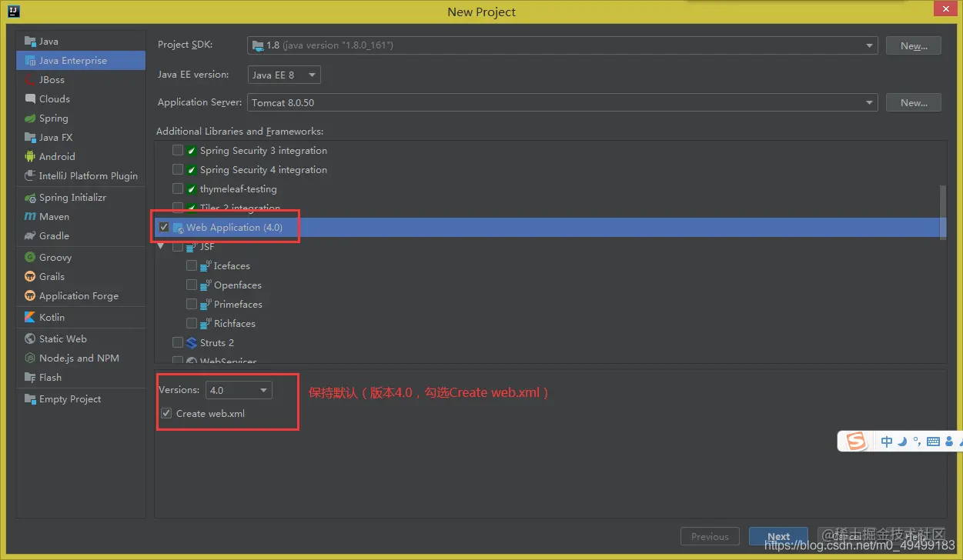The width and height of the screenshot is (963, 560).
Task: Toggle Spring Security 3 integration checkbox
Action: click(178, 151)
